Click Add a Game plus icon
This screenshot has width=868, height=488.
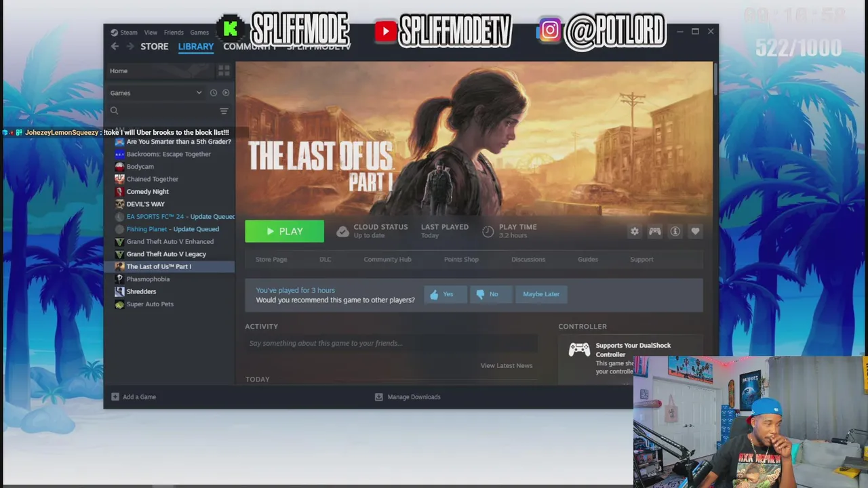coord(115,396)
